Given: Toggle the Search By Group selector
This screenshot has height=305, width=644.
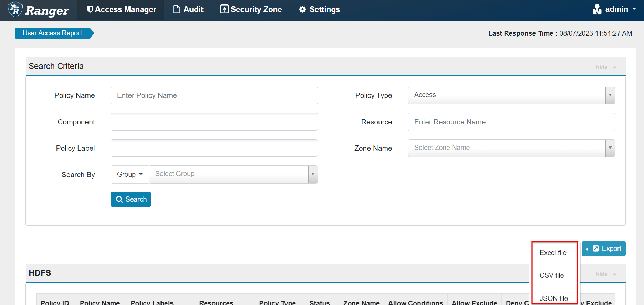Looking at the screenshot, I should pyautogui.click(x=129, y=174).
